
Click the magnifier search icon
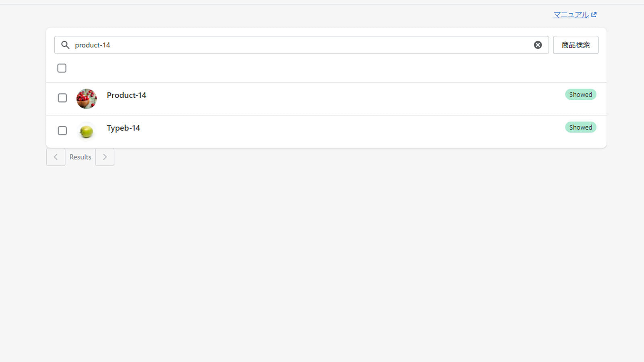65,45
